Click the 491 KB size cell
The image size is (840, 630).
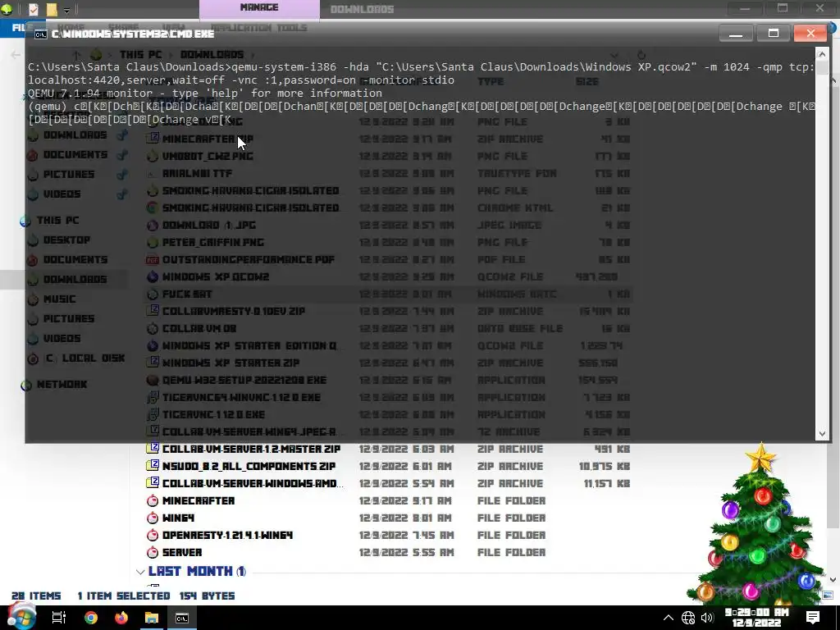[612, 449]
